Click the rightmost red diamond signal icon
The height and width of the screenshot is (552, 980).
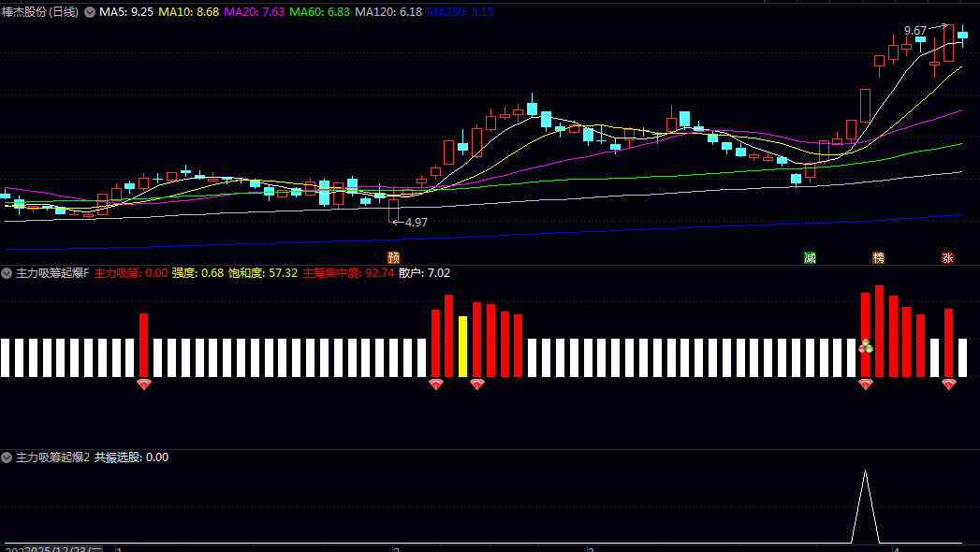[x=949, y=384]
